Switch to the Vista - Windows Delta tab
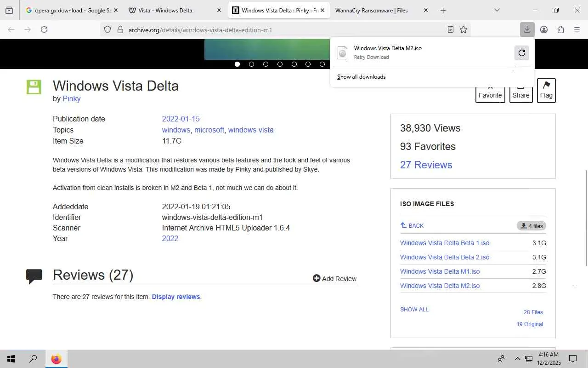 pyautogui.click(x=175, y=10)
